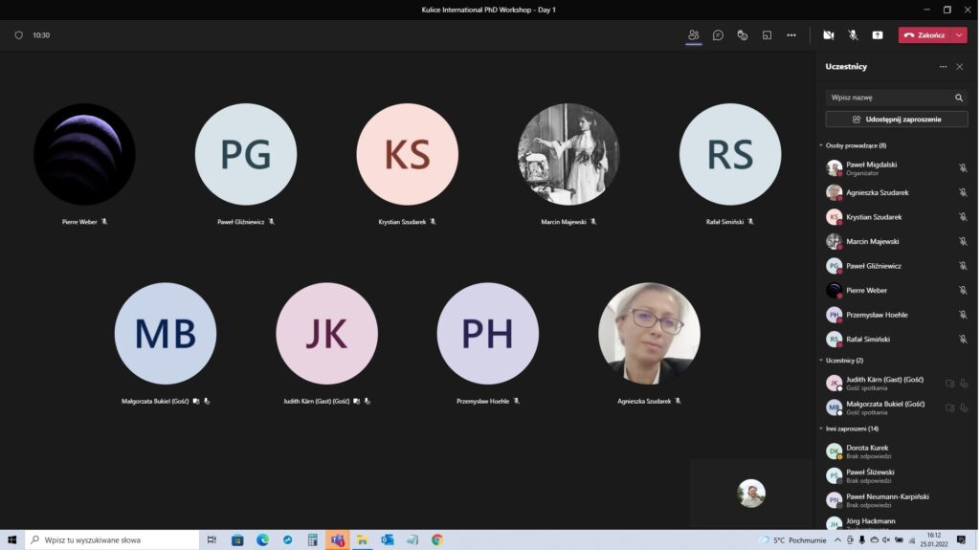Click the shield icon beside meeting timer
980x550 pixels.
point(18,35)
